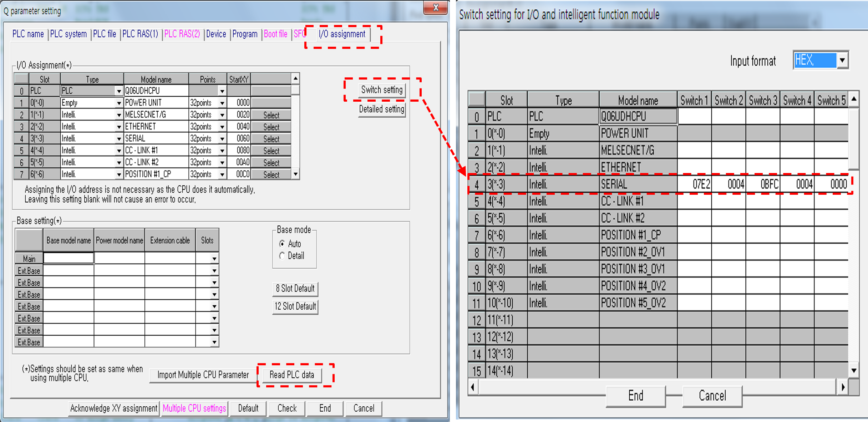This screenshot has height=422, width=868.
Task: Click the down arrow of switch table scrollbar
Action: (x=854, y=371)
